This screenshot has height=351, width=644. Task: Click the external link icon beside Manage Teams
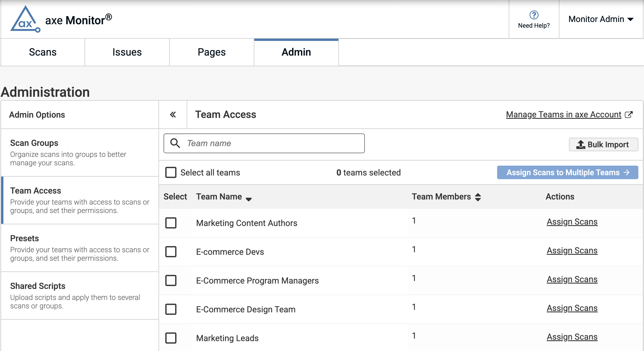point(629,115)
